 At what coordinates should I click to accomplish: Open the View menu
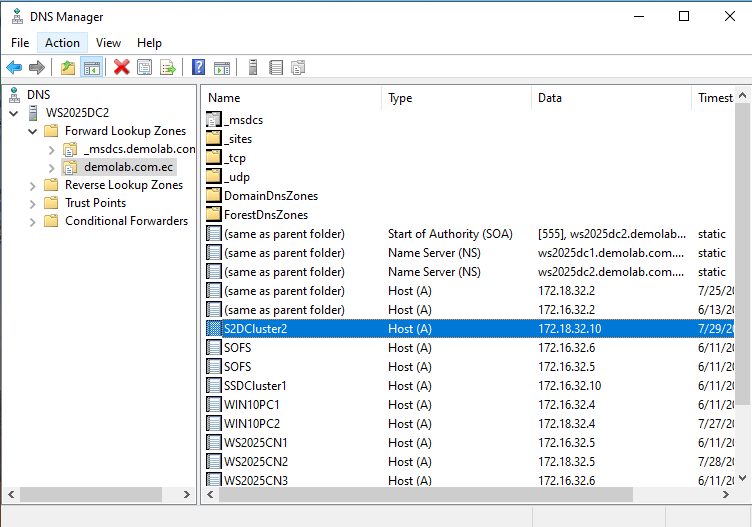pyautogui.click(x=108, y=43)
